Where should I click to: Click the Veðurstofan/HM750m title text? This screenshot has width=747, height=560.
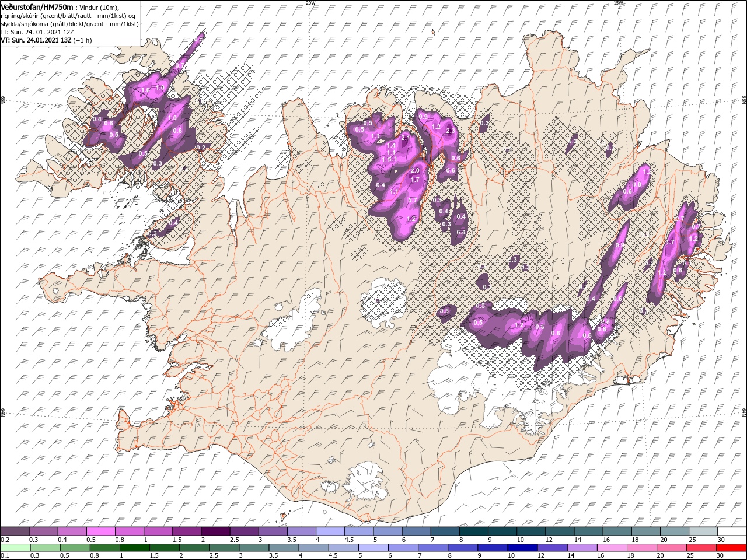(37, 6)
